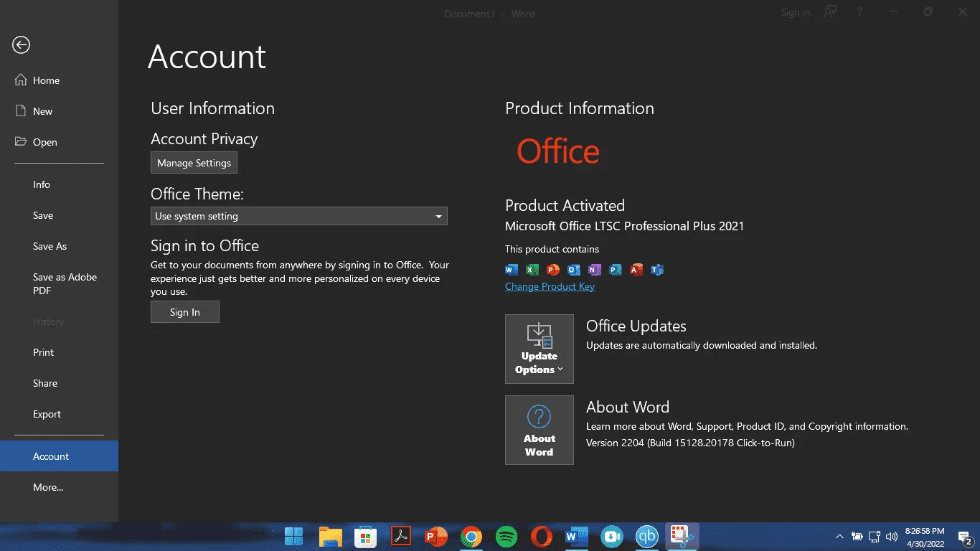Viewport: 980px width, 551px height.
Task: Click "Microsoft Office LTSC Professional Plus 2021" text
Action: click(624, 226)
